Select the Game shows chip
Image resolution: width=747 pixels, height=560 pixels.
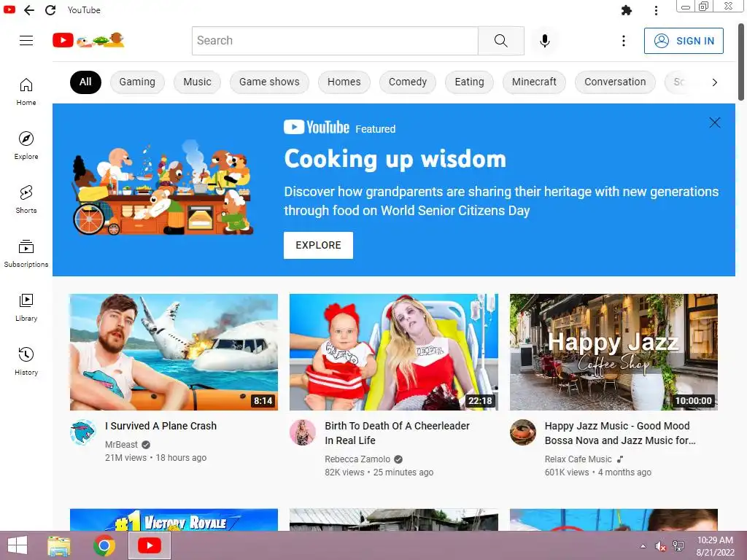point(269,82)
